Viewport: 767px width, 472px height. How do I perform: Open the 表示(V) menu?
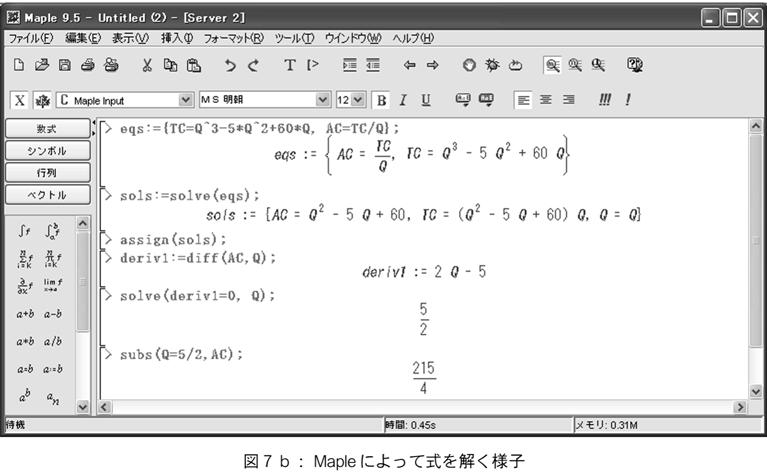[x=130, y=38]
